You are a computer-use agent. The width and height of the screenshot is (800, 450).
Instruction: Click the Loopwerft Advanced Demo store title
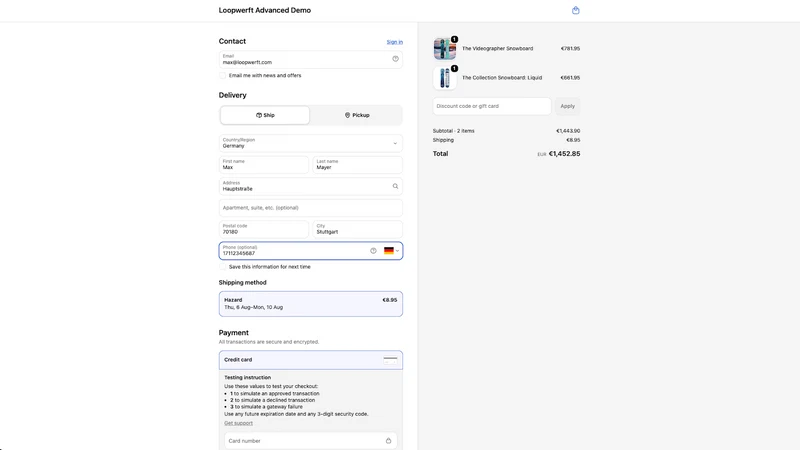point(265,10)
